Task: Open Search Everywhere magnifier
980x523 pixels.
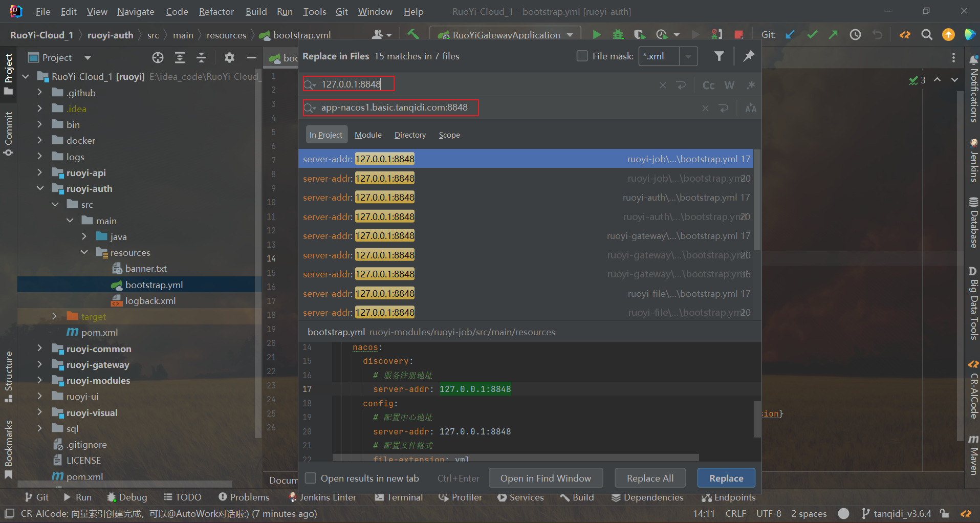Action: pyautogui.click(x=927, y=35)
